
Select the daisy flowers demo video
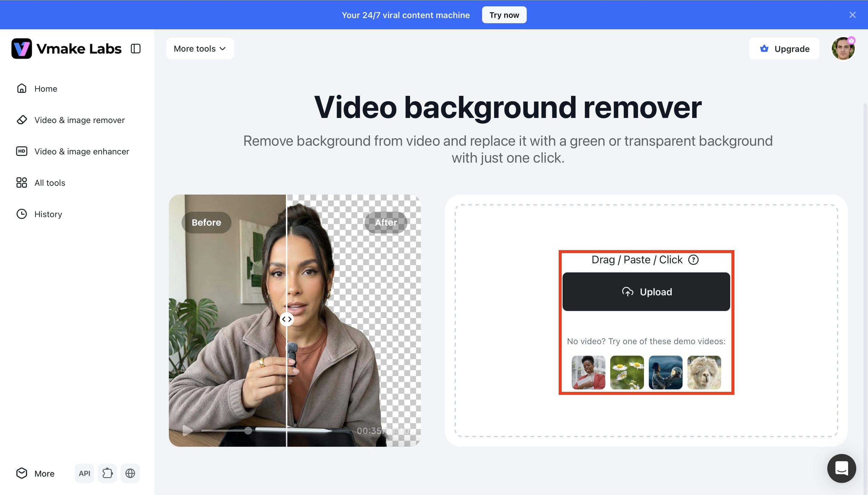(x=627, y=372)
